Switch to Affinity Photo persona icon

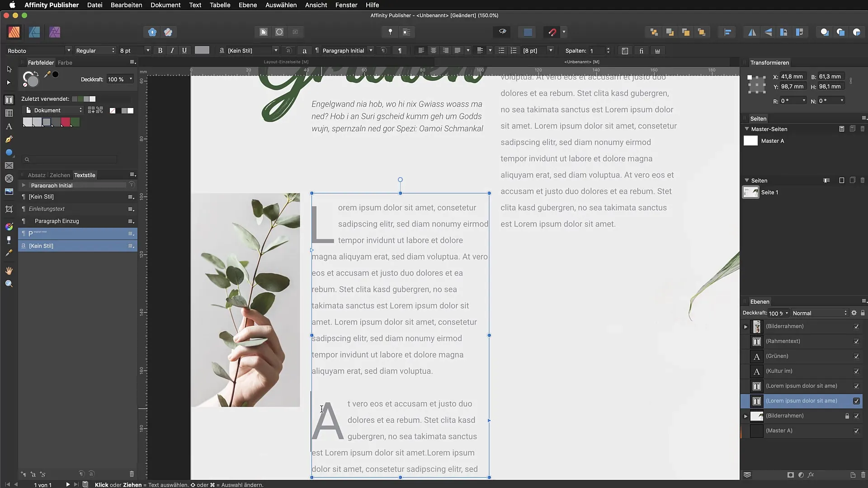tap(55, 32)
